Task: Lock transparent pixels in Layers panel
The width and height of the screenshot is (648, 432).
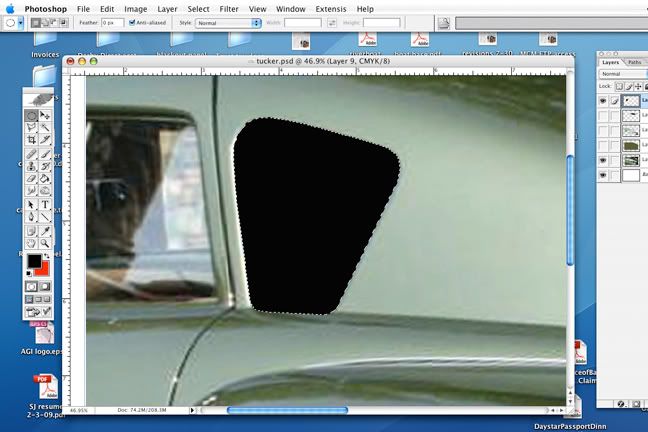Action: pyautogui.click(x=619, y=86)
